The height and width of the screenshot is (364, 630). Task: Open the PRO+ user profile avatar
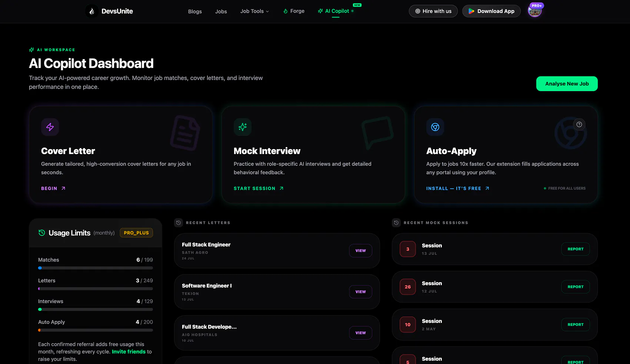(x=535, y=11)
